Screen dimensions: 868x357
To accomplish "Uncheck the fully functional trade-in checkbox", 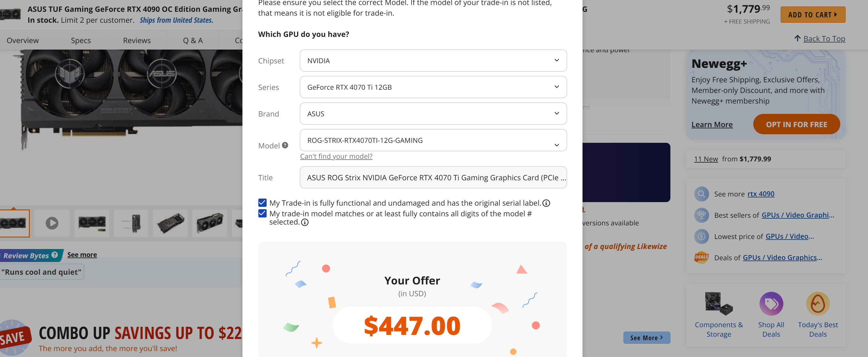I will click(262, 203).
